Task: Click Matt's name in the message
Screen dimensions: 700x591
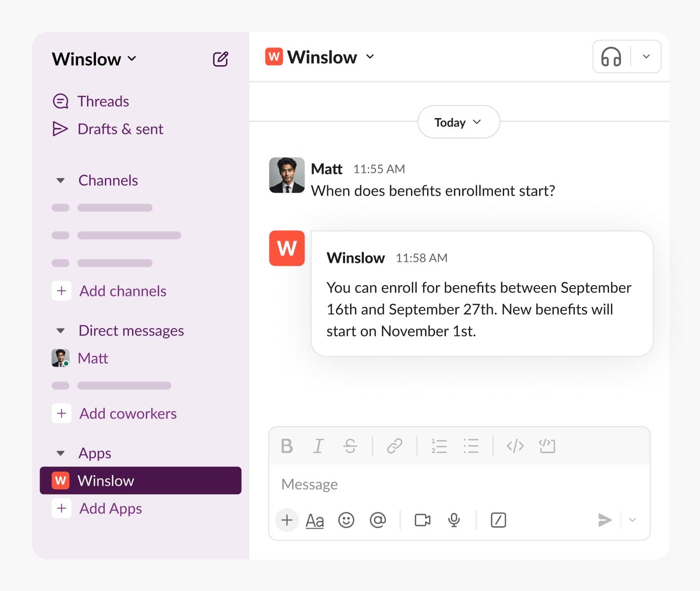Action: pos(327,169)
